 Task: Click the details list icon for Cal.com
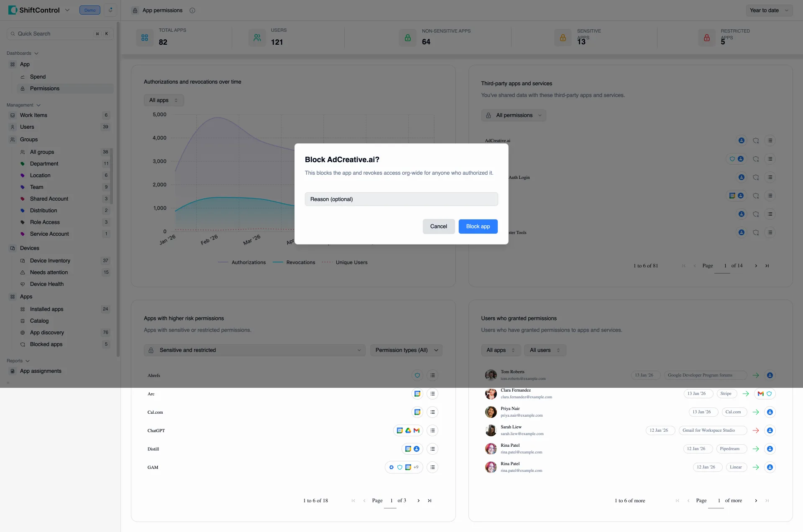point(432,412)
